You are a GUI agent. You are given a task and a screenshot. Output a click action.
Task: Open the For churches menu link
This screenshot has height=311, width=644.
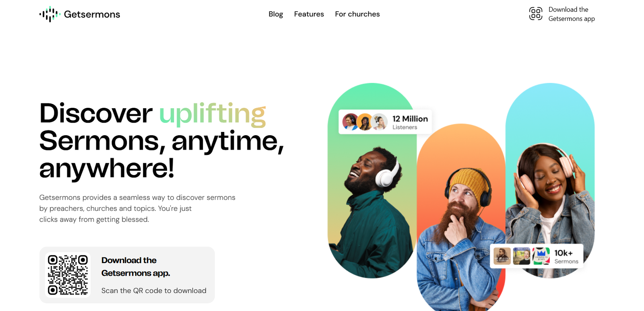357,14
